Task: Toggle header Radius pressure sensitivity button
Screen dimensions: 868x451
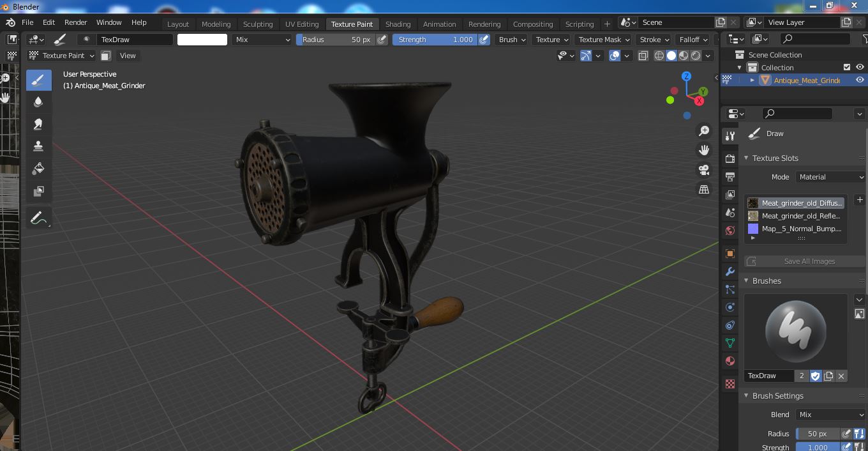Action: (x=382, y=40)
